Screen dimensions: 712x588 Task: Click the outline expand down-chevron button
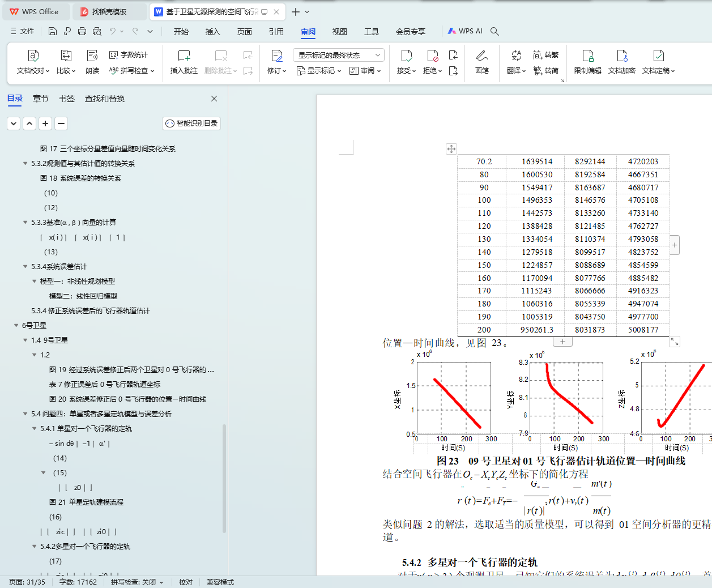tap(14, 123)
